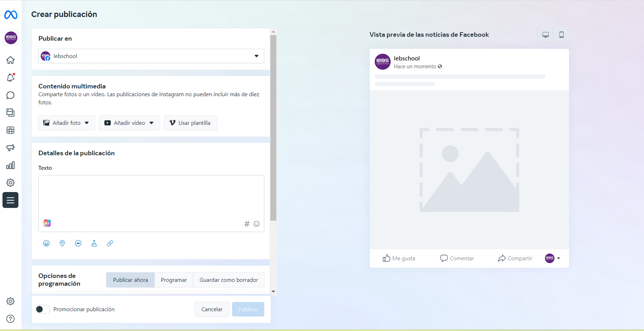This screenshot has height=331, width=644.
Task: Click the hashtag icon in text box
Action: pos(247,224)
